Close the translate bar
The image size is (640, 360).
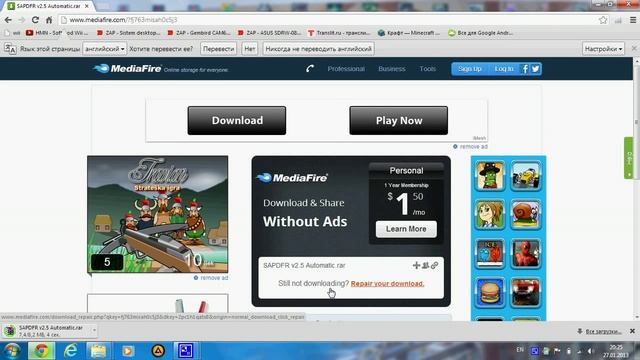(634, 48)
